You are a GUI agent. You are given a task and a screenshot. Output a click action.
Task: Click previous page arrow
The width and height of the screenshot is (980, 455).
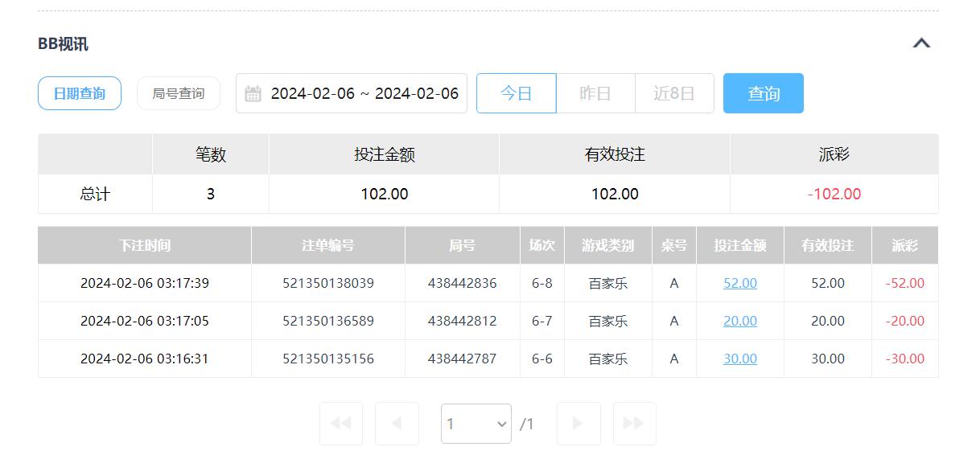(397, 424)
